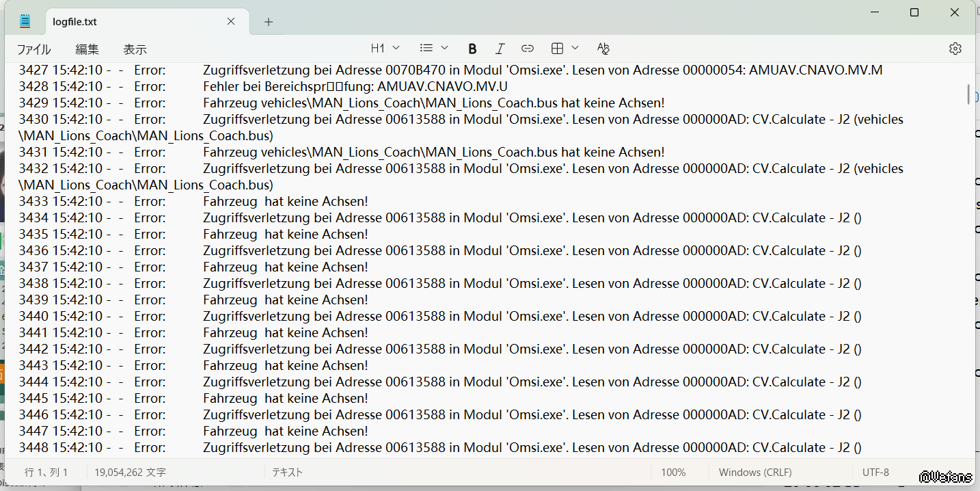This screenshot has width=980, height=491.
Task: Click the 19,054,262 文字 character count
Action: point(130,472)
